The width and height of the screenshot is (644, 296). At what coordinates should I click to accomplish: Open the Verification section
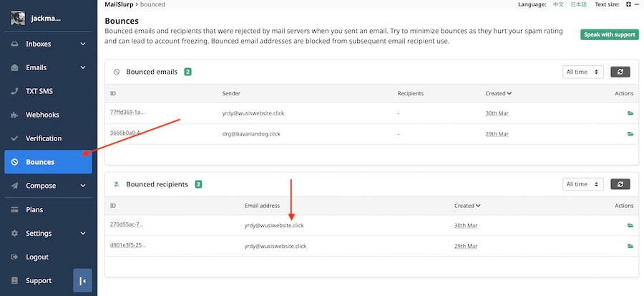coord(44,138)
